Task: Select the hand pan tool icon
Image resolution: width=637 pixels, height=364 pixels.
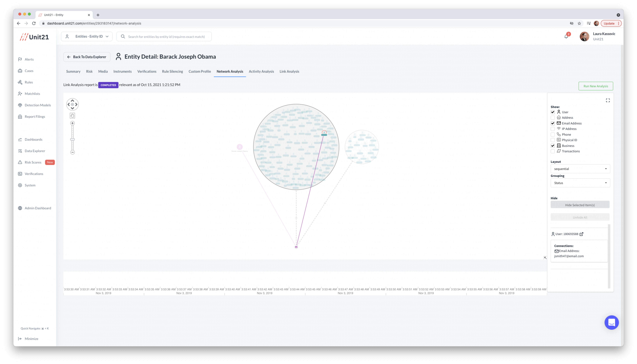Action: tap(72, 115)
